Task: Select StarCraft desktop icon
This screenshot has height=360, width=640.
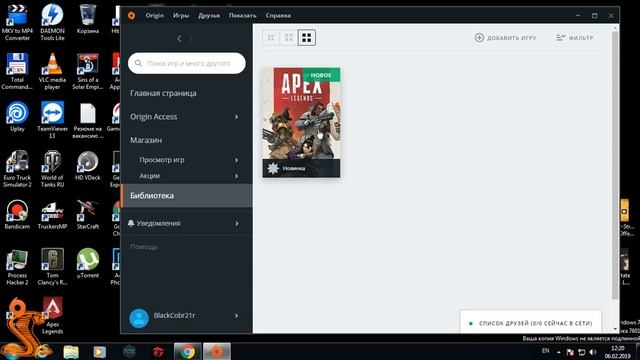Action: 88,215
